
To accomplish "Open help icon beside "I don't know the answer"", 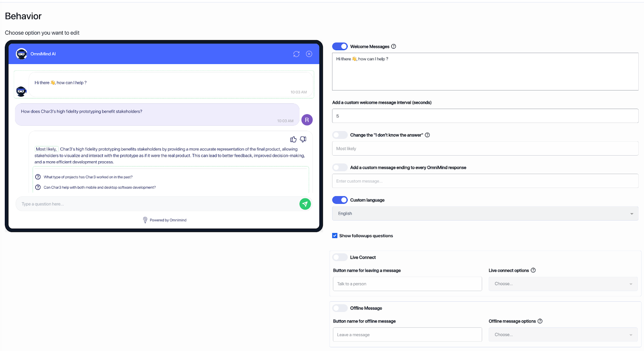I will coord(427,135).
